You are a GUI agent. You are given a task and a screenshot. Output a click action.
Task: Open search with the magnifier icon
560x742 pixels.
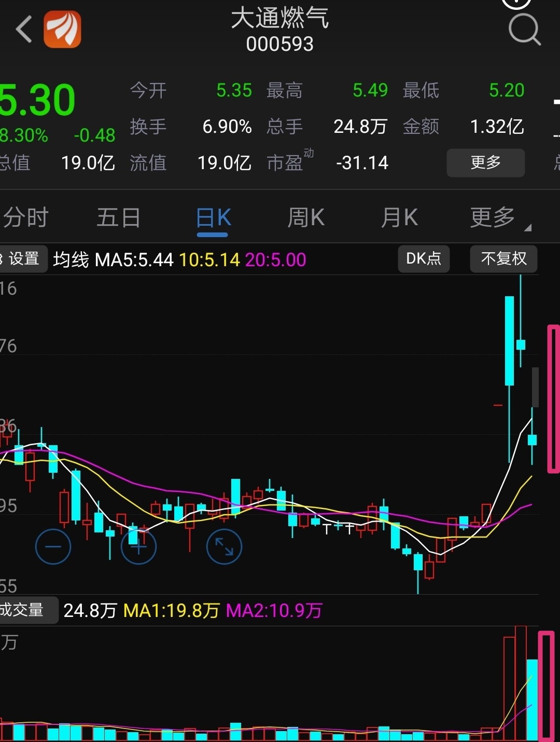[x=524, y=30]
